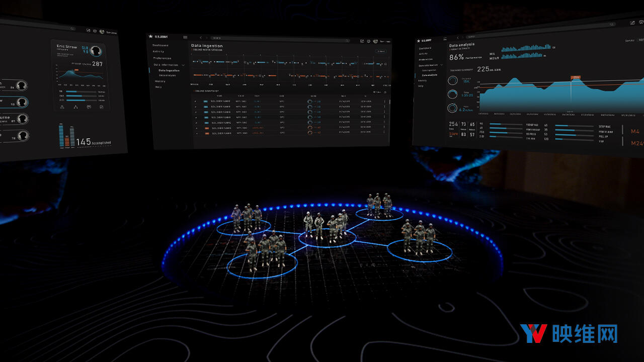Open History in the center panel sidebar

(x=160, y=81)
